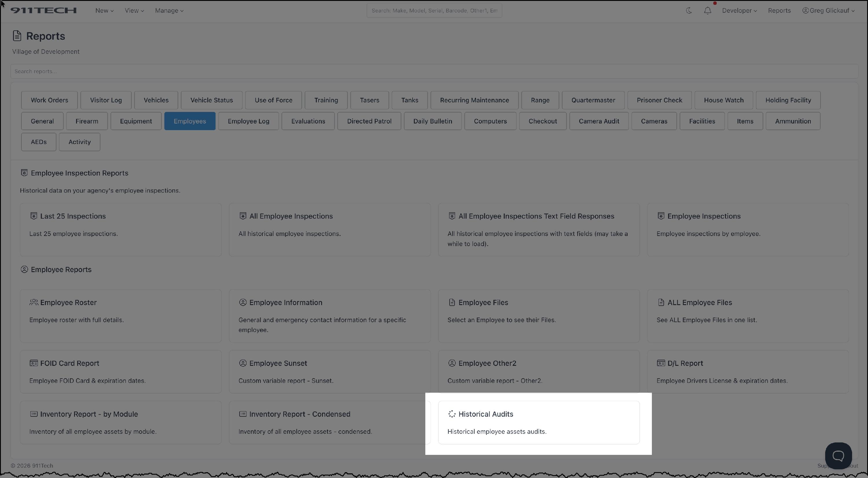The height and width of the screenshot is (478, 868).
Task: Select the Employee Log category tab
Action: (248, 121)
